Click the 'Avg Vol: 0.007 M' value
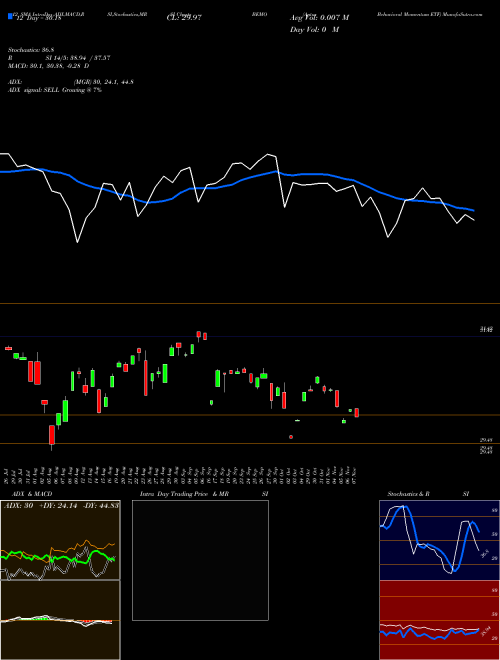 (319, 18)
